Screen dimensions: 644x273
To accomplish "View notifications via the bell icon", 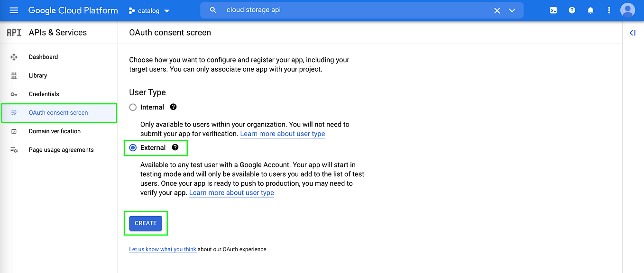I will point(590,10).
